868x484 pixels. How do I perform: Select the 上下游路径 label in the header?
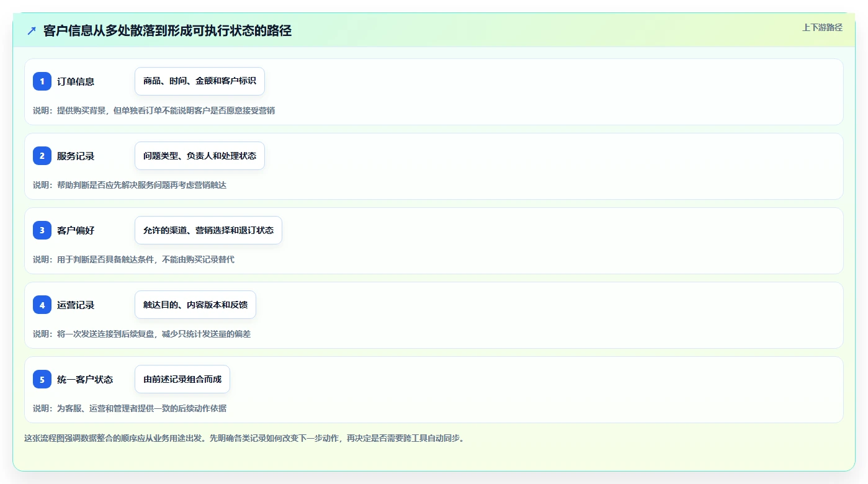pos(822,27)
